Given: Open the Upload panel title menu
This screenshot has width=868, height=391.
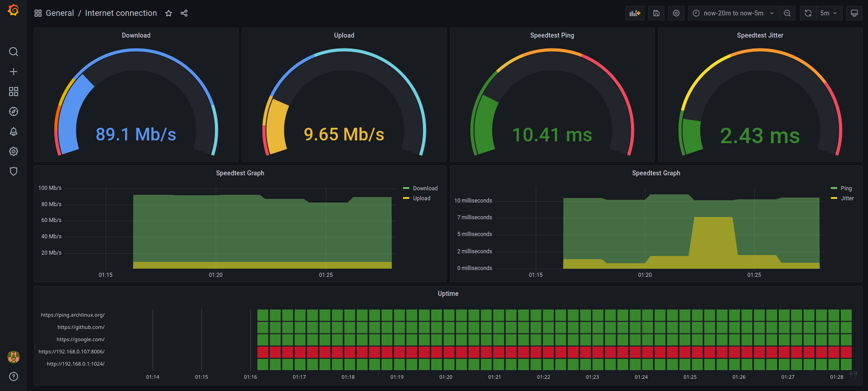Looking at the screenshot, I should click(x=344, y=35).
